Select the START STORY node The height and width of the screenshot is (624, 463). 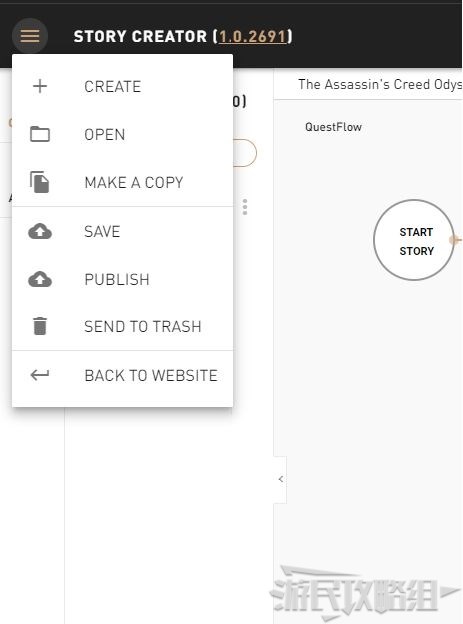414,240
